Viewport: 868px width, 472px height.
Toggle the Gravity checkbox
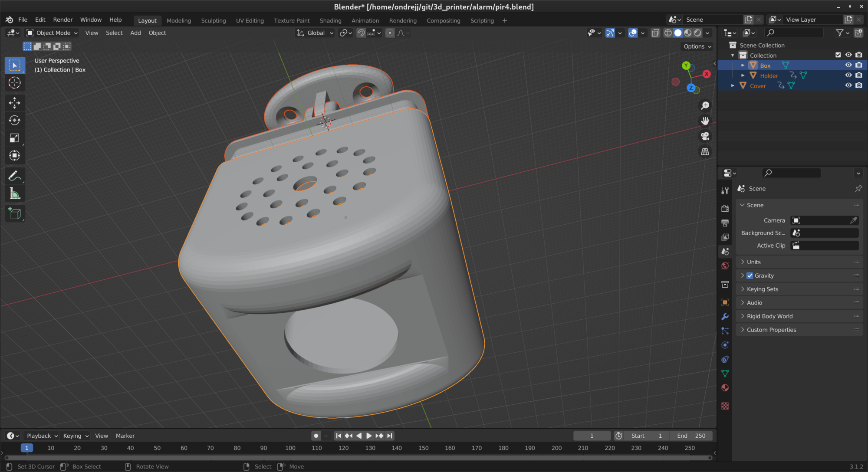point(750,275)
